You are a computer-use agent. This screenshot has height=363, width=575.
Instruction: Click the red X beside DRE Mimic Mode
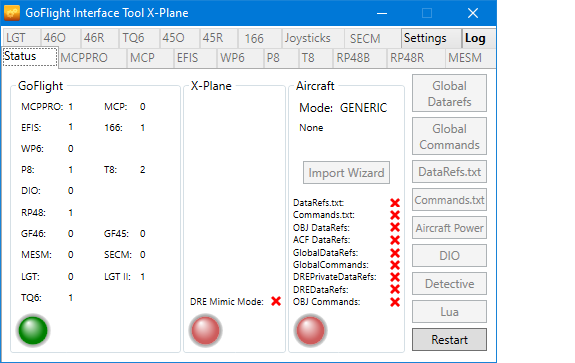276,301
